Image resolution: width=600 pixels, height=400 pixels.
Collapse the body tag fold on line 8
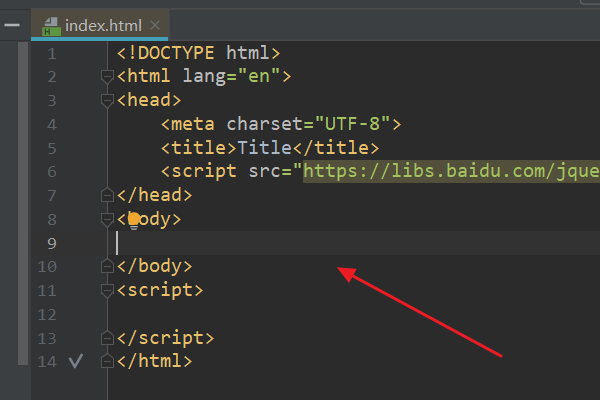click(107, 219)
